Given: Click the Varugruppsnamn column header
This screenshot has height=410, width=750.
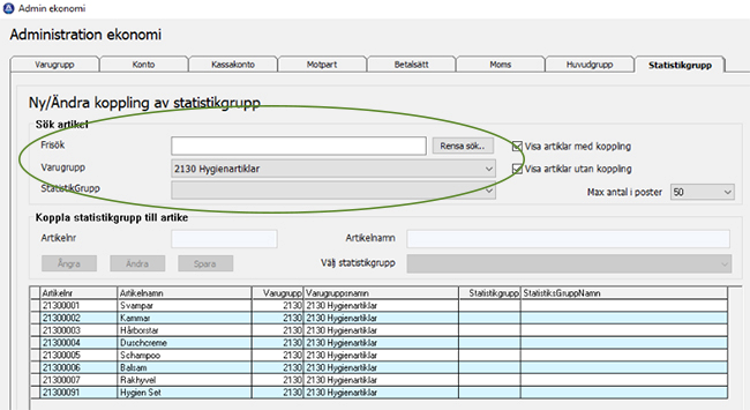Looking at the screenshot, I should click(381, 293).
